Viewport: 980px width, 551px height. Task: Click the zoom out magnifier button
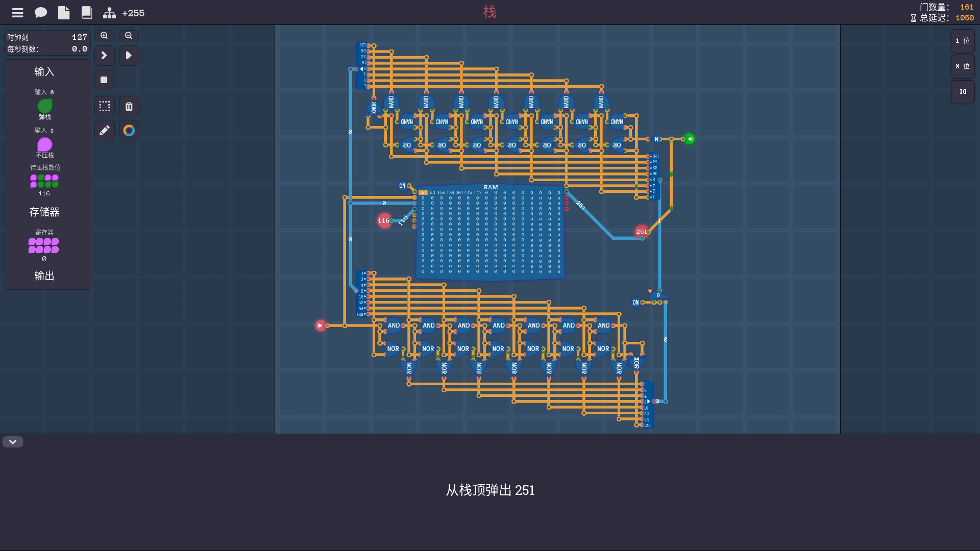[x=129, y=36]
